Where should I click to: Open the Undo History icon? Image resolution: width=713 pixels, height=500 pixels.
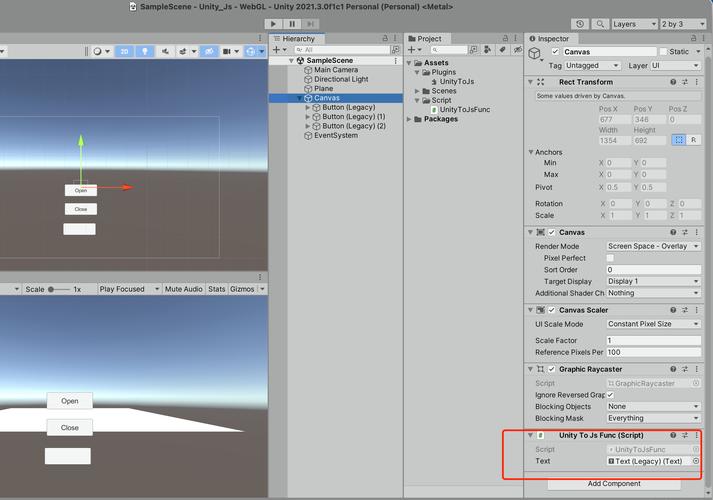[580, 24]
